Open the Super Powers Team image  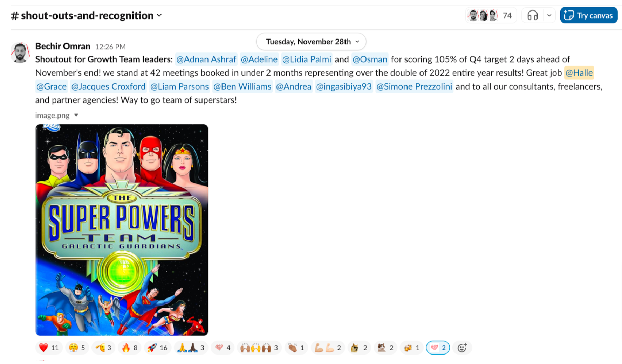pyautogui.click(x=122, y=230)
